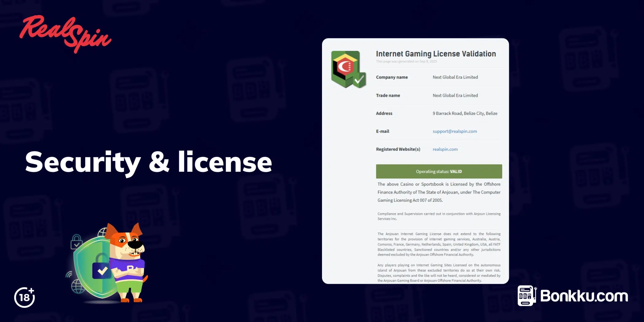Click the E-mail label
This screenshot has width=644, height=322.
tap(382, 131)
